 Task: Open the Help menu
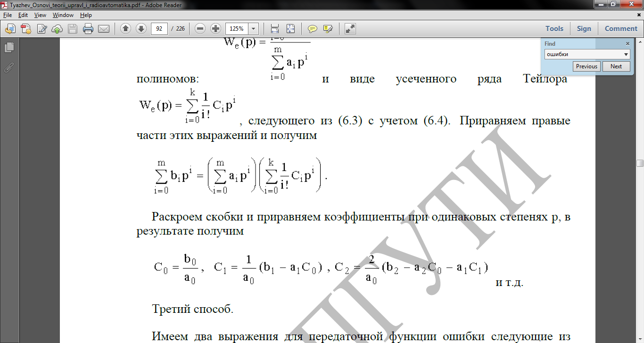[86, 15]
